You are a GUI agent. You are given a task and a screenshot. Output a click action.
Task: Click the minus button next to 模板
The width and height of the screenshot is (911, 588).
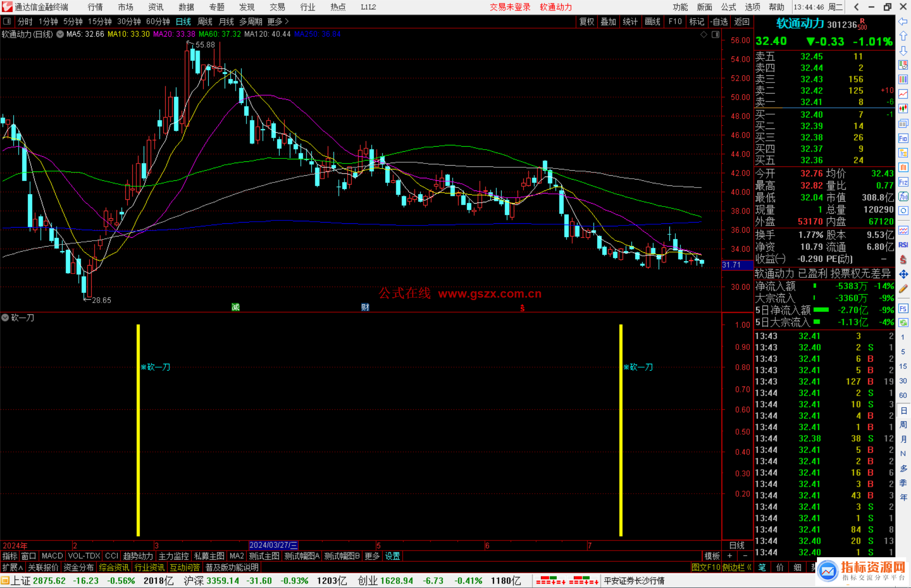(x=745, y=556)
